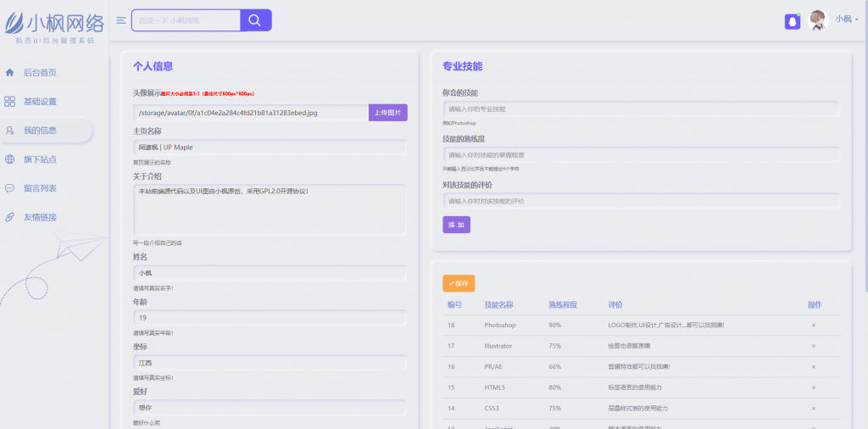Click the magnifier search button
Viewport: 868px width, 429px height.
[x=255, y=20]
